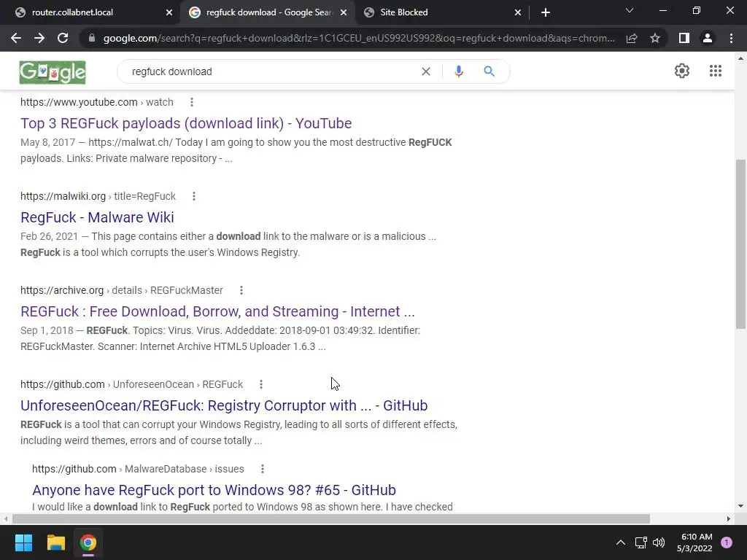Screen dimensions: 747x560
Task: Open the Google doodle logo
Action: 53,72
